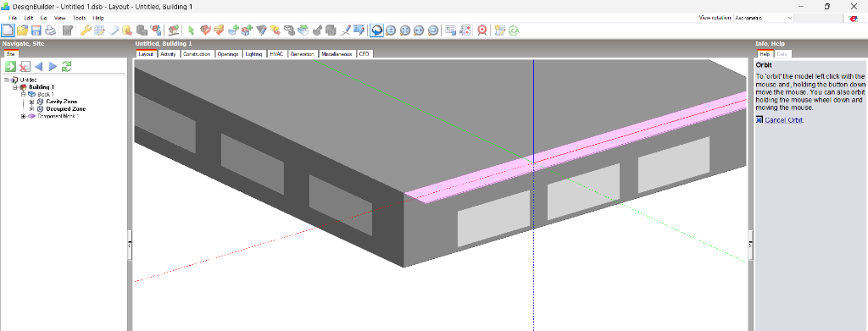This screenshot has height=331, width=868.
Task: Expand the Component block 1 node
Action: (23, 116)
